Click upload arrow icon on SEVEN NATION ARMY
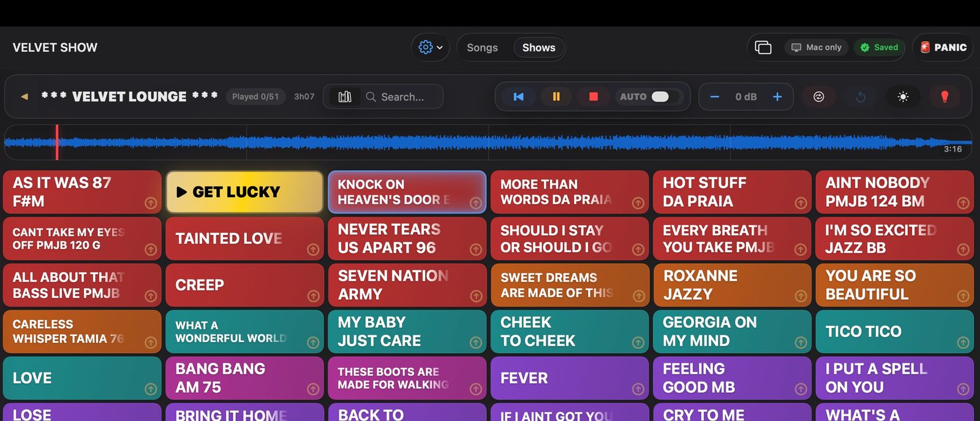This screenshot has height=421, width=980. 476,296
